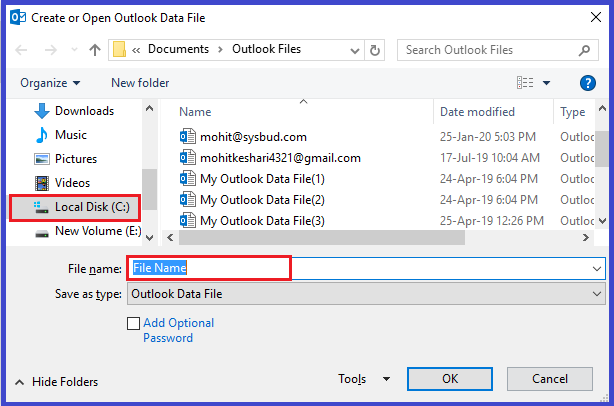Viewport: 614px width, 406px height.
Task: Click the 25-Apr-19 12:26 PM date cell
Action: (x=492, y=221)
